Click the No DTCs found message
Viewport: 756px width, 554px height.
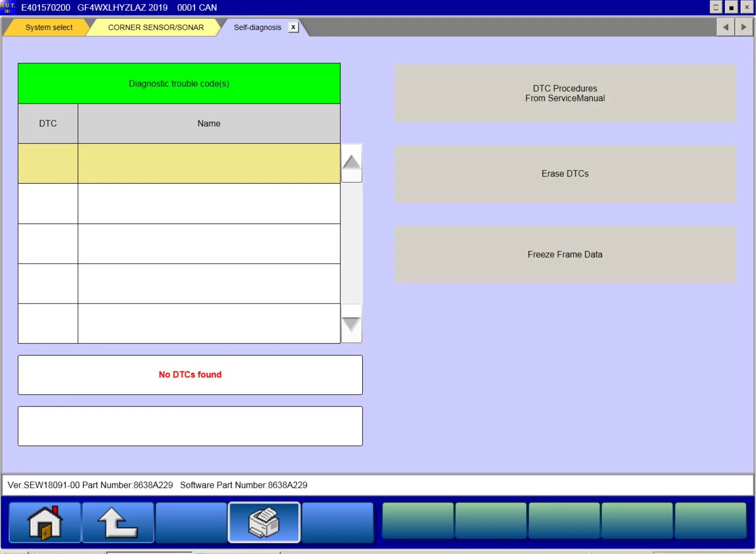tap(190, 375)
